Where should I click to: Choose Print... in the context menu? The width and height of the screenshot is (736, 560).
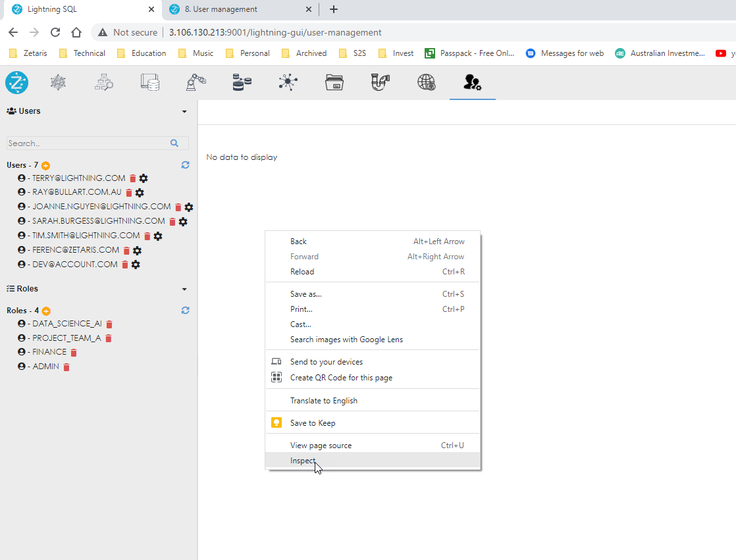[373, 309]
